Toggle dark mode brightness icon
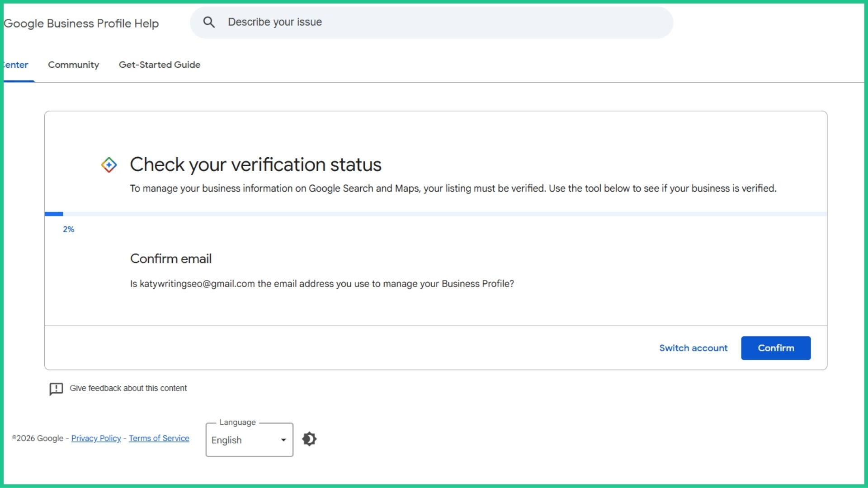The width and height of the screenshot is (868, 488). 309,439
